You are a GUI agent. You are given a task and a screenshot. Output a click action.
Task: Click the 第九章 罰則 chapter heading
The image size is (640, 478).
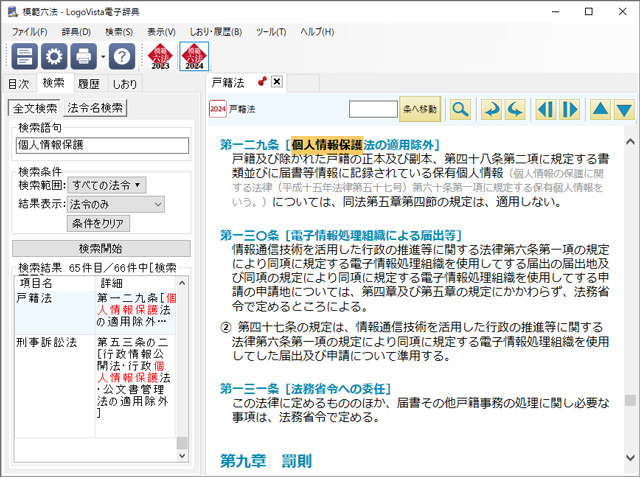(266, 461)
